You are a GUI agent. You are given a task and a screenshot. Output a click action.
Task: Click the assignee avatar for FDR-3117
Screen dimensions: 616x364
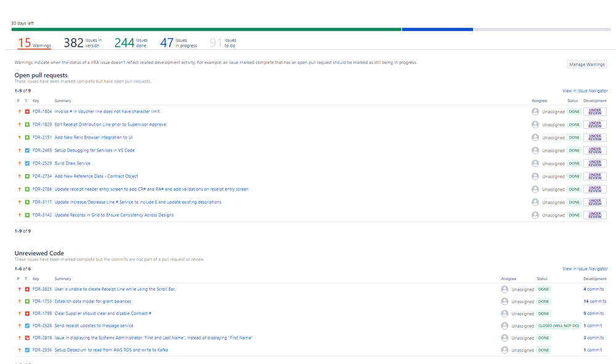click(x=534, y=202)
